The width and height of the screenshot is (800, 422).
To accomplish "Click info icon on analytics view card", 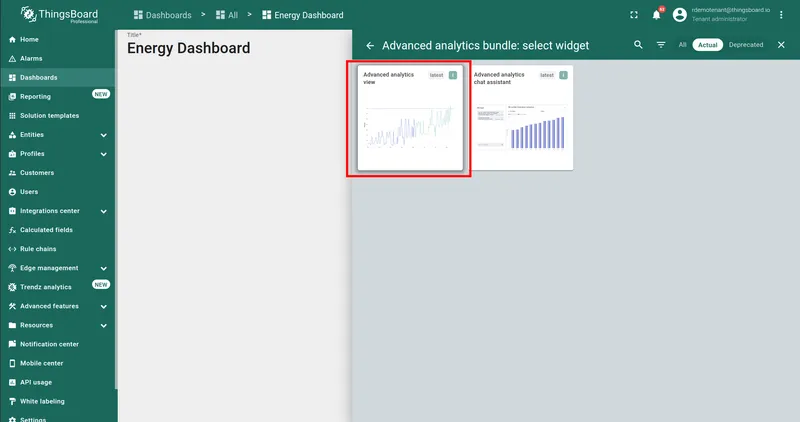I will pyautogui.click(x=453, y=75).
